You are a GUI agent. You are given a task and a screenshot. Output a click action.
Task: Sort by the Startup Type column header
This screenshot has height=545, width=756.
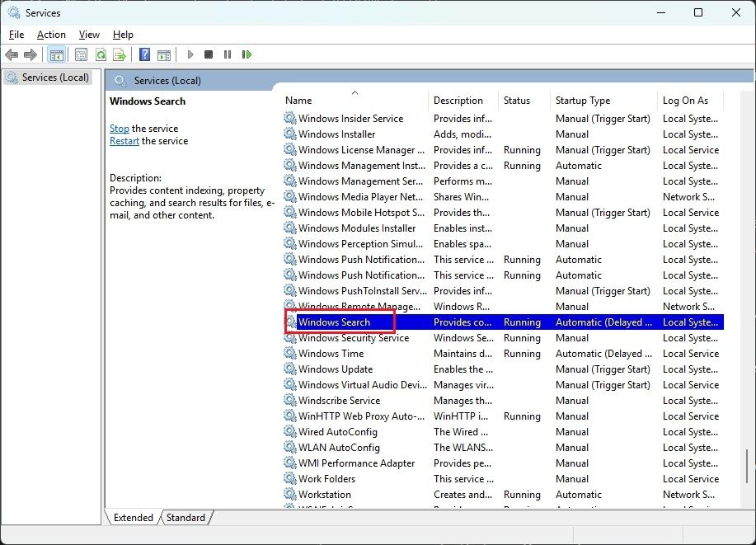602,101
